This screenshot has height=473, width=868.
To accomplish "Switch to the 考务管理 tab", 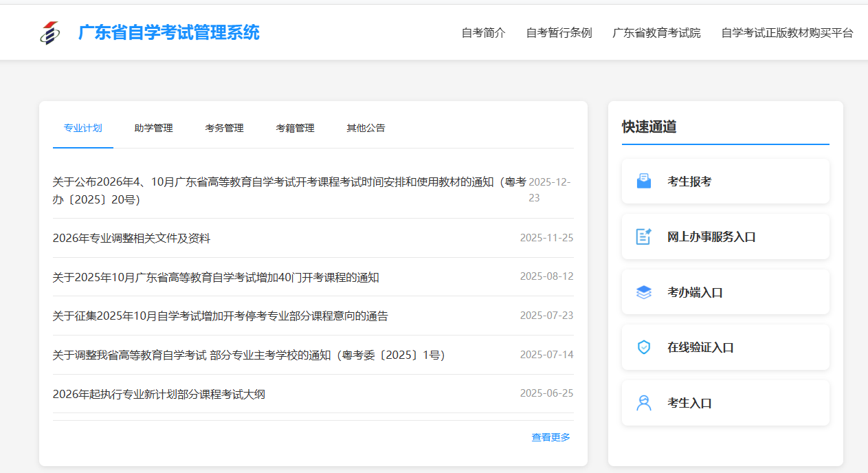I will tap(224, 128).
